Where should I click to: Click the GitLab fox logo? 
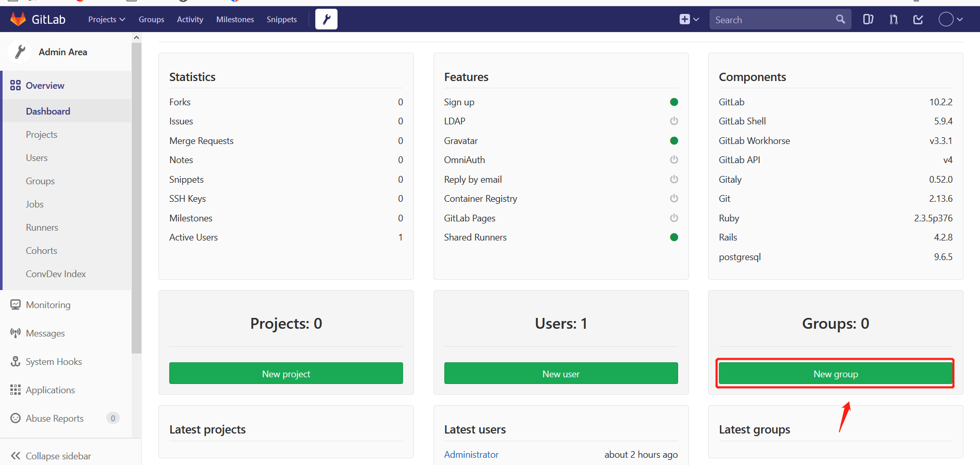tap(18, 19)
